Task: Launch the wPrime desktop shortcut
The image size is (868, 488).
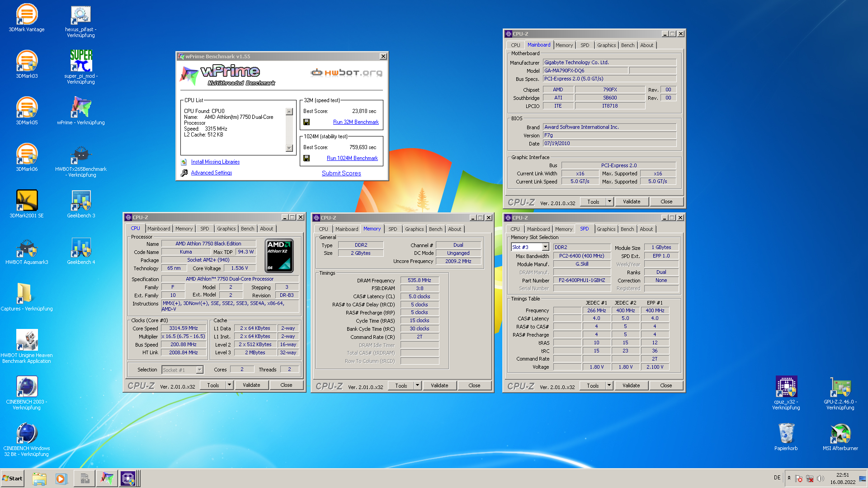Action: pos(81,111)
